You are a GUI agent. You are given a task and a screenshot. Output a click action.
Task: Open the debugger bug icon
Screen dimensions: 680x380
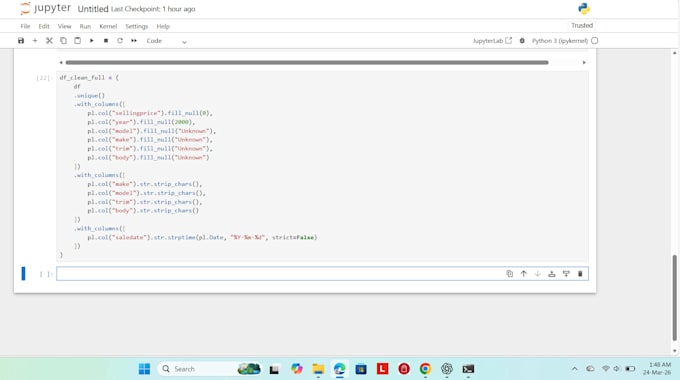pos(522,41)
